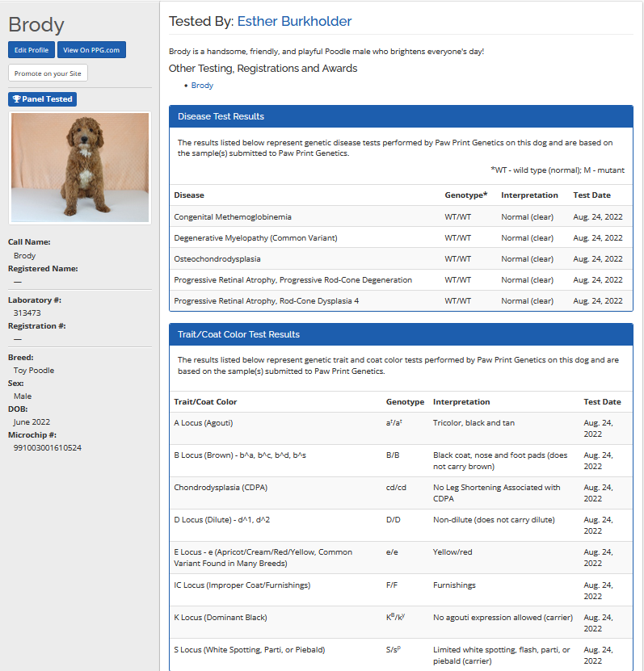Image resolution: width=644 pixels, height=671 pixels.
Task: Click the trophy icon on Panel Tested badge
Action: [16, 99]
